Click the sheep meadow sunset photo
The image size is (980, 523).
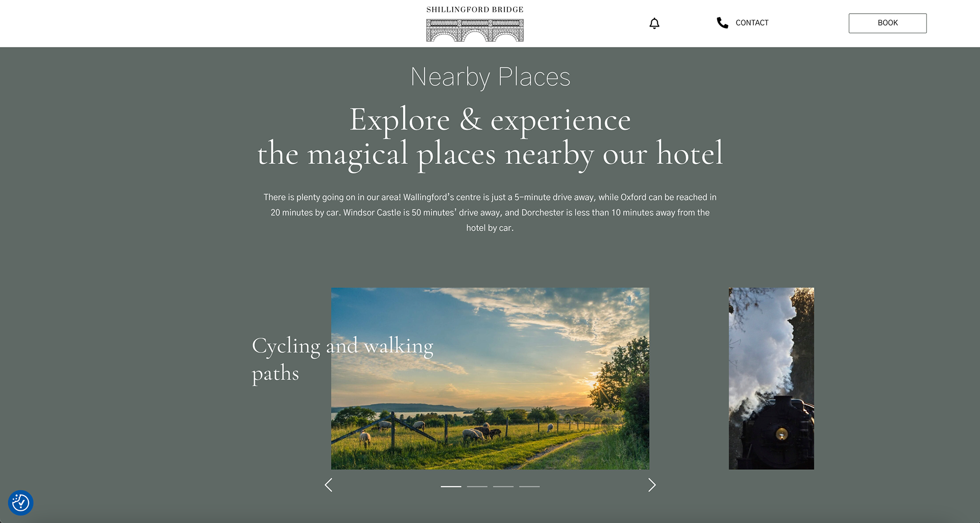tap(490, 378)
